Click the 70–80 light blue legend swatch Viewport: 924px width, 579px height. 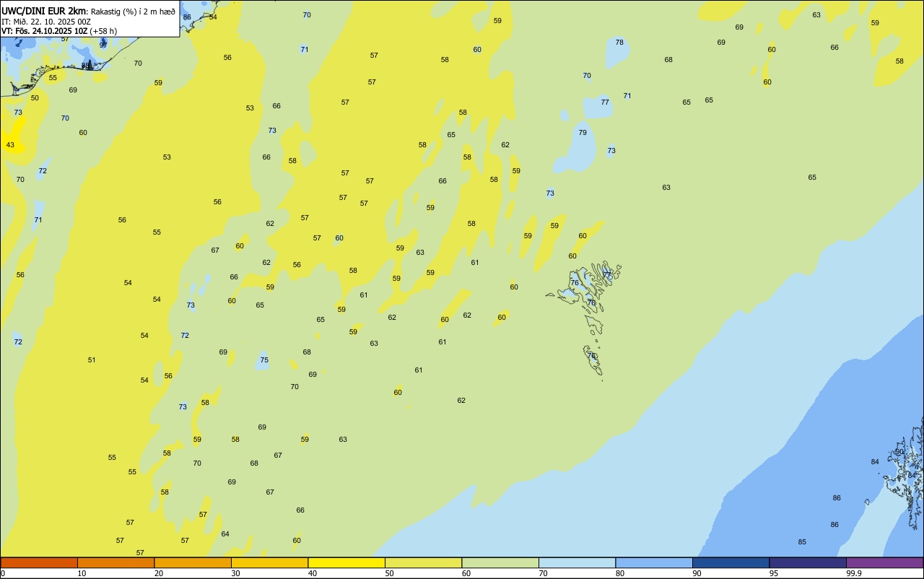point(577,562)
